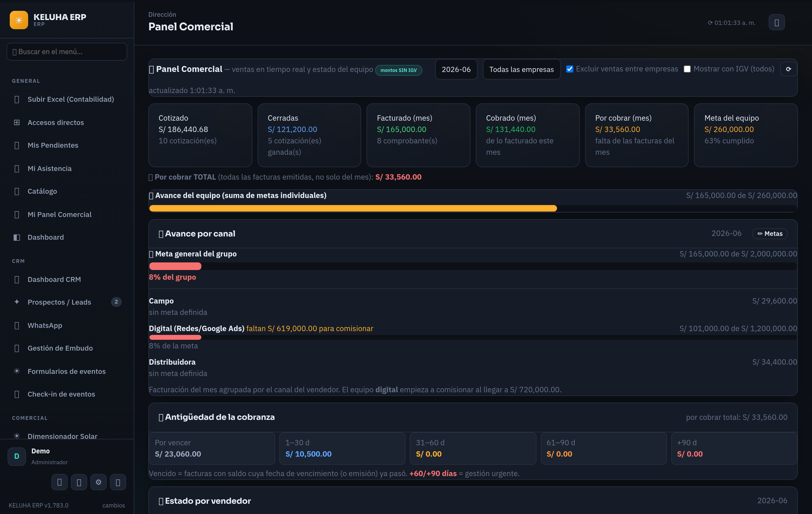The height and width of the screenshot is (514, 812).
Task: Navigate to Mi Panel Comercial
Action: click(67, 214)
